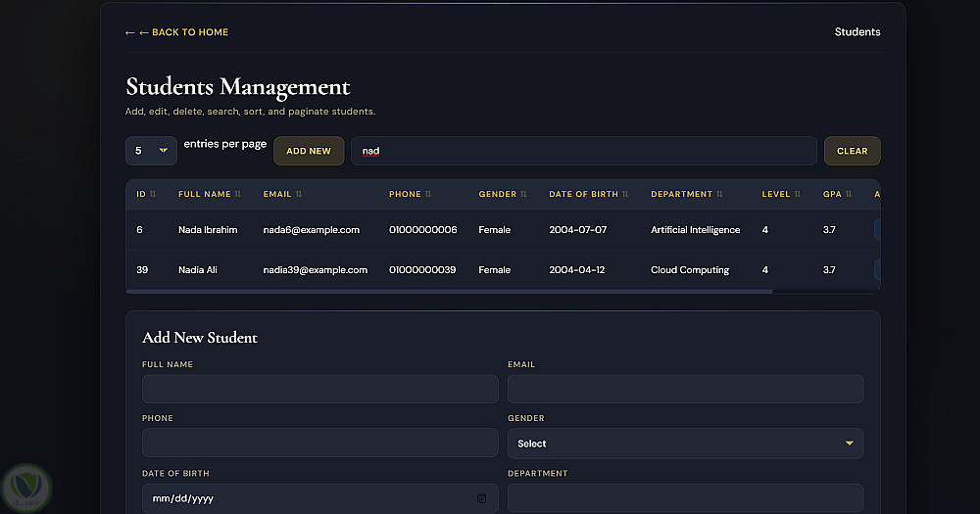Click phone number 01000000006
This screenshot has height=514, width=980.
click(x=423, y=230)
